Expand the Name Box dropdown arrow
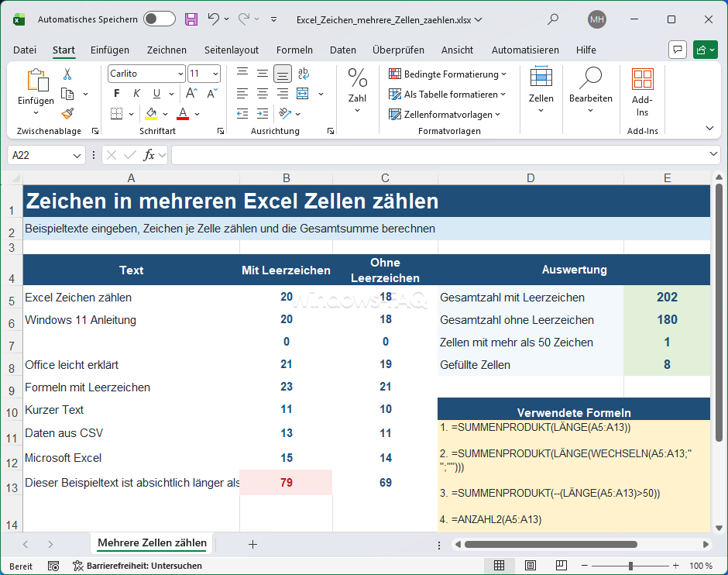The image size is (728, 575). pyautogui.click(x=77, y=156)
